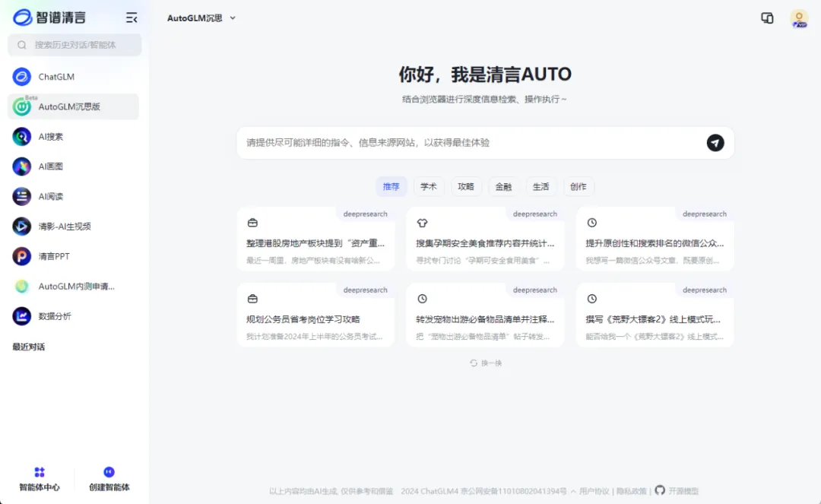Open the AutoGLM内测申请 icon
This screenshot has width=821, height=504.
point(21,287)
